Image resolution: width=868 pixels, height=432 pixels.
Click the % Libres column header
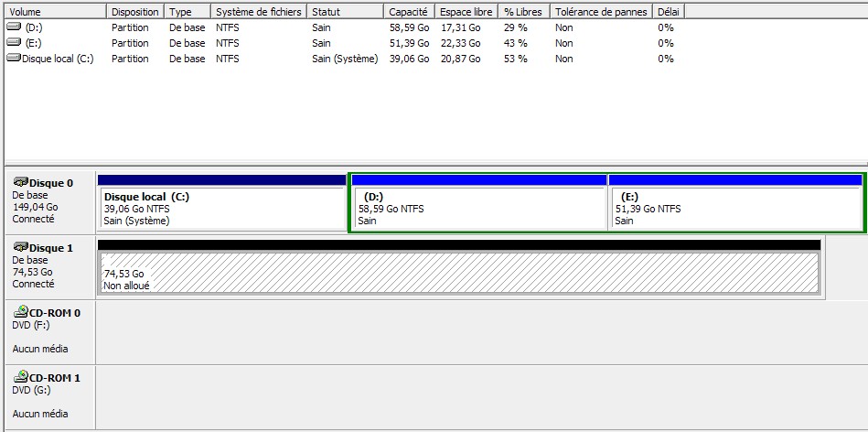(522, 12)
